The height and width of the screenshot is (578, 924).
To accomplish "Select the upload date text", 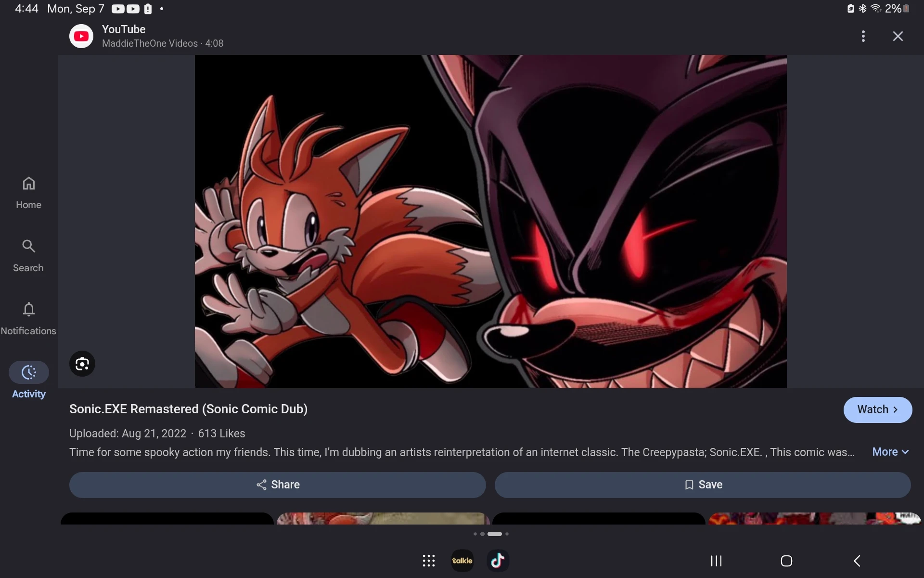I will pyautogui.click(x=128, y=433).
